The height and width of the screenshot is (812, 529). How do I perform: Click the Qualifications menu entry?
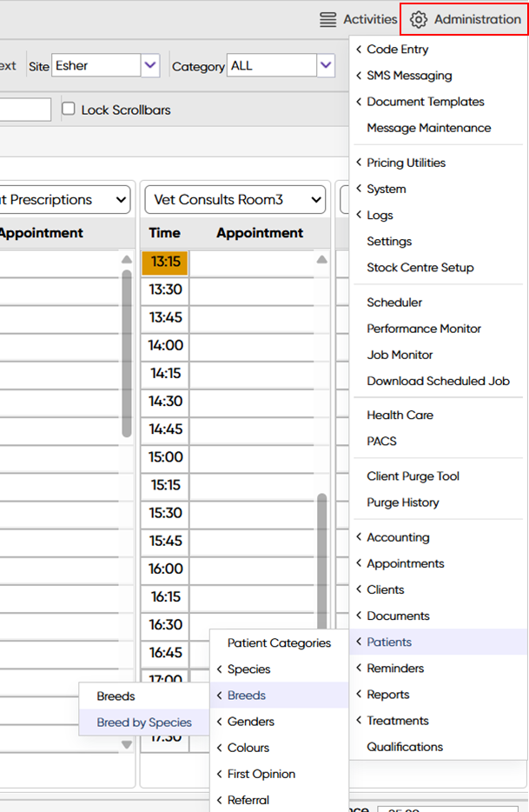point(405,747)
